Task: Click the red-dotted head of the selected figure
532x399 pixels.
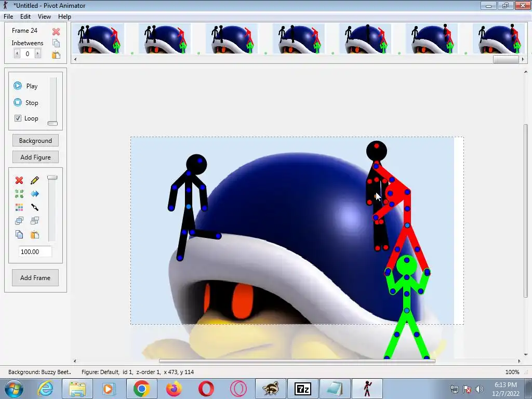Action: 377,146
